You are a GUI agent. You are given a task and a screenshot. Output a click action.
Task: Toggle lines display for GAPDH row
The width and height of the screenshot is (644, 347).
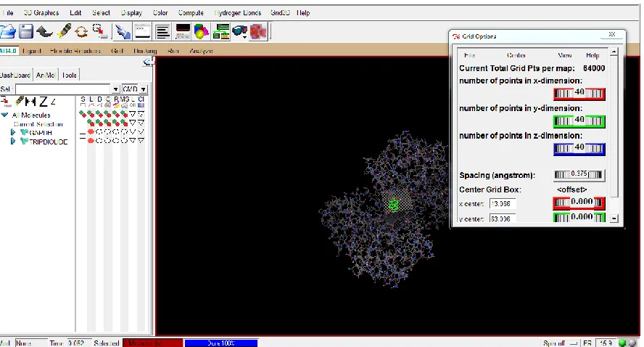point(91,132)
